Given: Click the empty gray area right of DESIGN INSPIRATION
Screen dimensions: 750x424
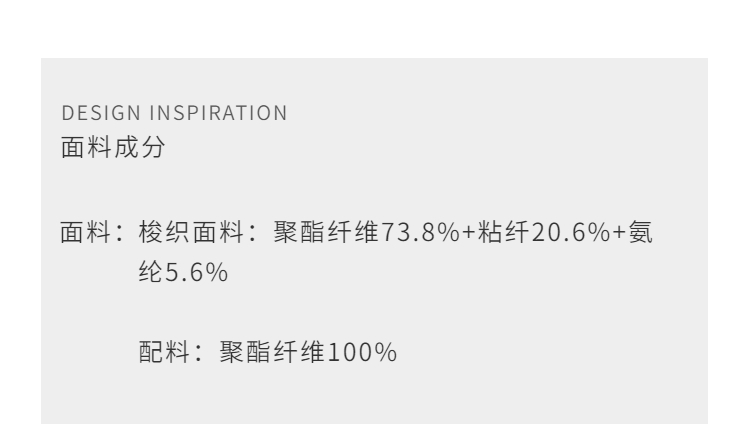Looking at the screenshot, I should 500,114.
